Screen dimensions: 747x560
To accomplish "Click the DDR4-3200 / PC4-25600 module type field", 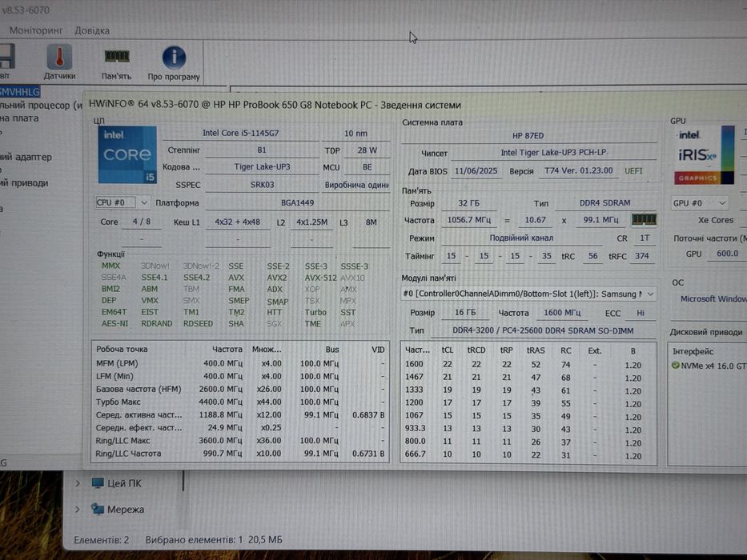I will (x=543, y=330).
